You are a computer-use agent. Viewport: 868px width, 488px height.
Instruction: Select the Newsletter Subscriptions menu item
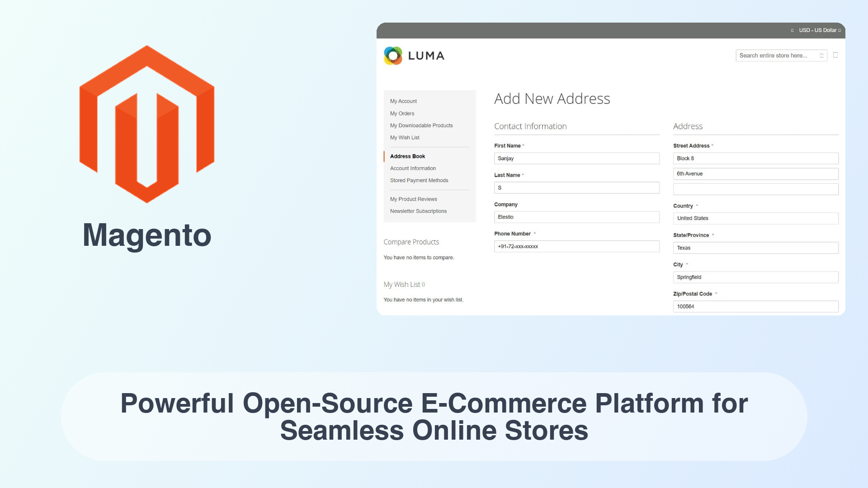tap(419, 211)
